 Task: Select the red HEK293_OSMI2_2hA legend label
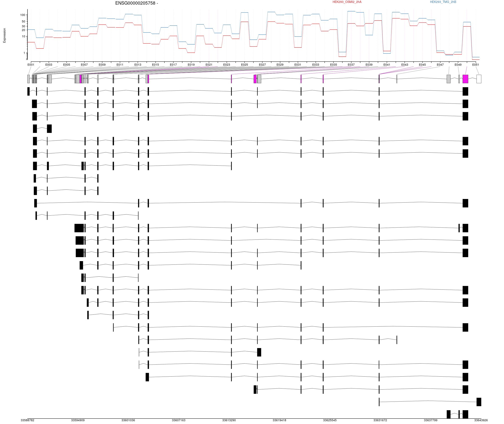(347, 2)
